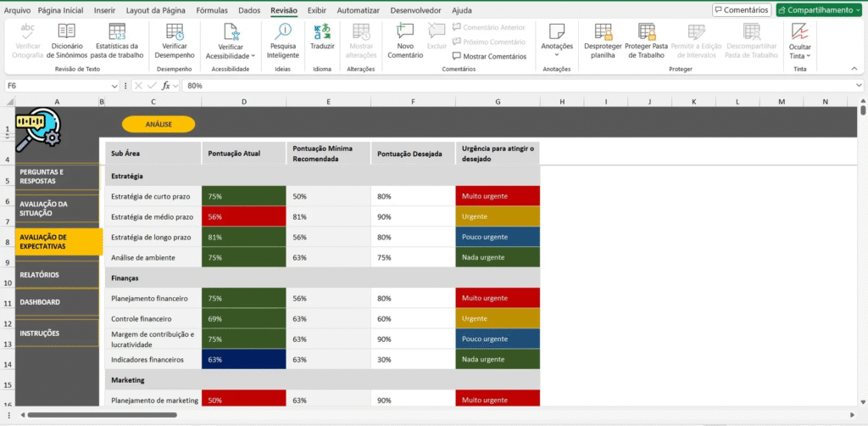Open Pesquisa Inteligente
Screen dimensions: 868x426
click(283, 41)
